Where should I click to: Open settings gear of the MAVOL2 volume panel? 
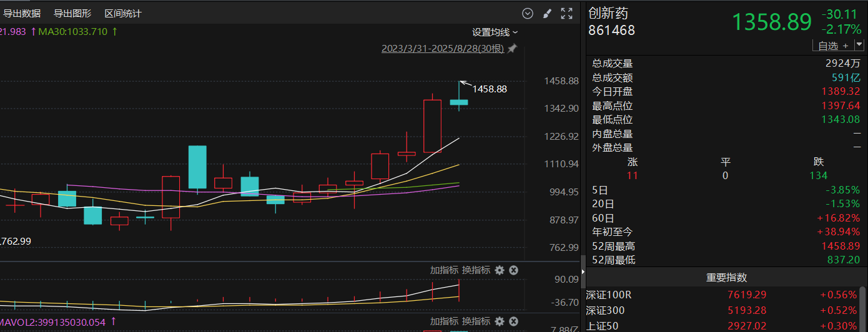pyautogui.click(x=500, y=321)
